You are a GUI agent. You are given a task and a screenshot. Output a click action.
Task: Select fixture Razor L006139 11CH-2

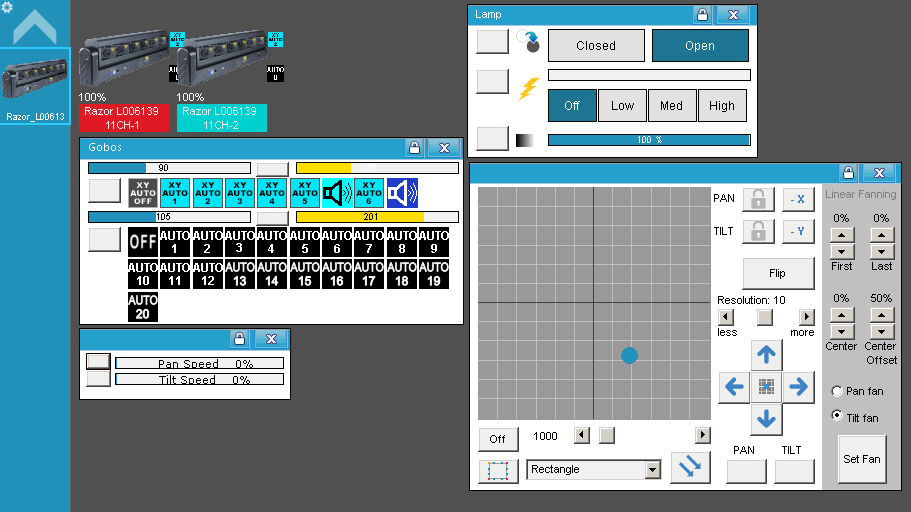coord(221,117)
